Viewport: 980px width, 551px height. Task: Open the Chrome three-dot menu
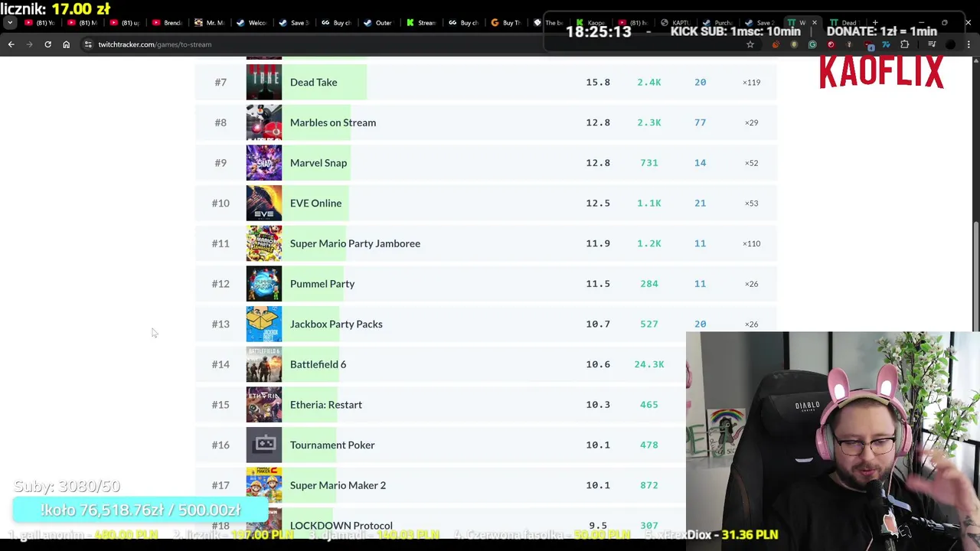tap(969, 44)
